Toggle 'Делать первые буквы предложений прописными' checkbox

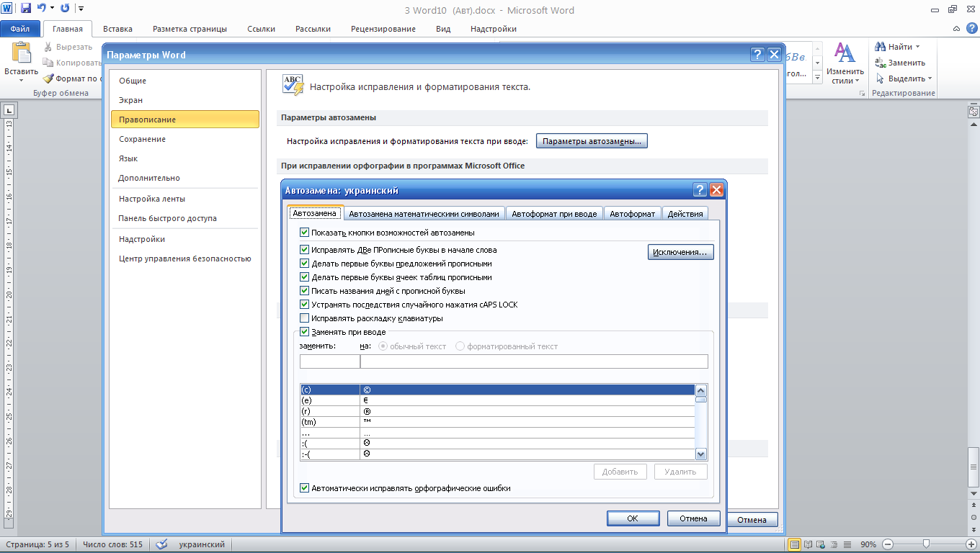[304, 264]
